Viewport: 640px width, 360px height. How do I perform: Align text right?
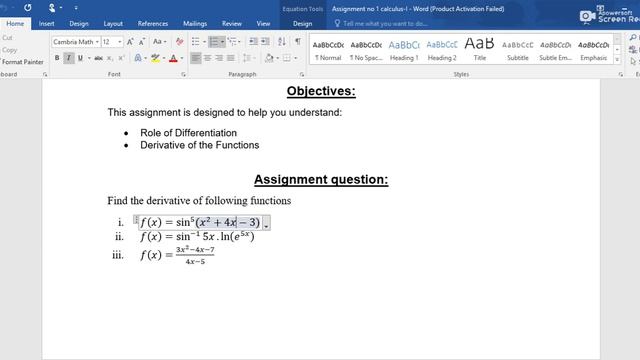[219, 58]
